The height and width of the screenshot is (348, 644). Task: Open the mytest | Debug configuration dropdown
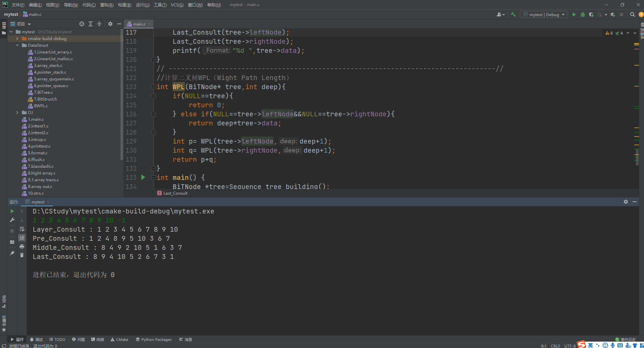[544, 14]
